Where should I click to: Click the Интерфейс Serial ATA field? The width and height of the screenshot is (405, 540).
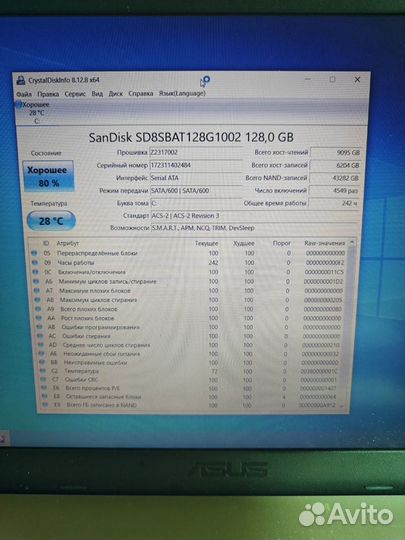[196, 178]
